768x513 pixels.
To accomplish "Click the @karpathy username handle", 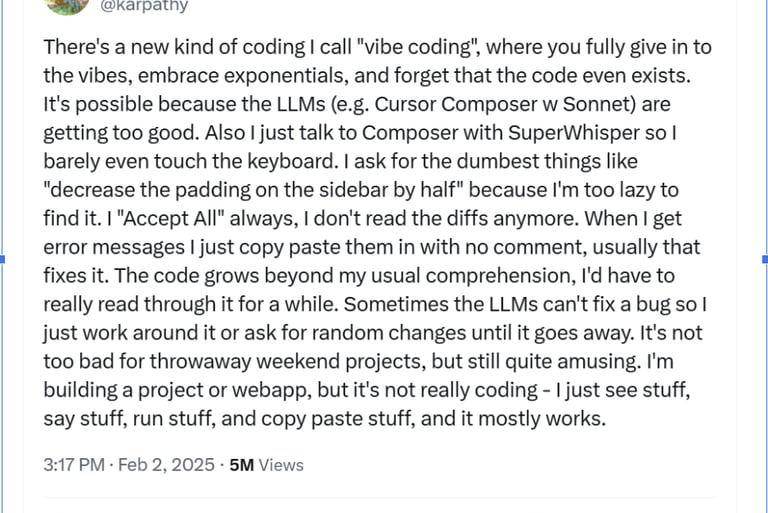I will click(x=144, y=6).
